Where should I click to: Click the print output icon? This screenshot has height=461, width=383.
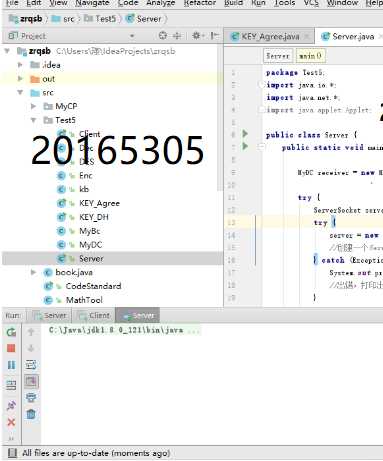click(31, 397)
